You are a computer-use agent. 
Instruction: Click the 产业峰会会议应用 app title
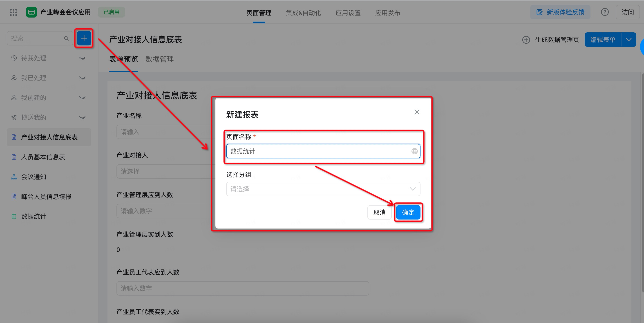65,12
